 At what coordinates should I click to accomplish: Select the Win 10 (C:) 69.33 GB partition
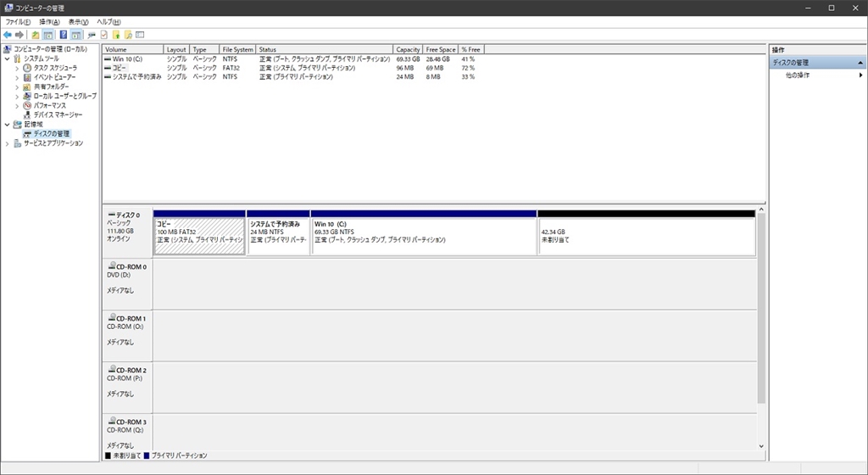click(x=424, y=235)
